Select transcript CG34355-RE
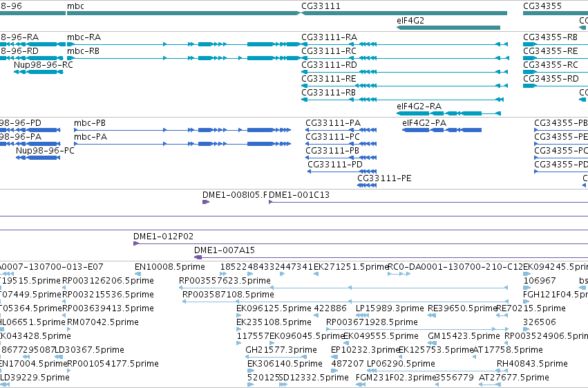Image resolution: width=588 pixels, height=388 pixels. point(556,58)
